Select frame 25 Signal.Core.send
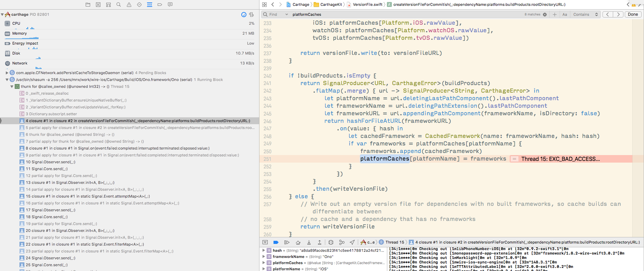 click(130, 265)
